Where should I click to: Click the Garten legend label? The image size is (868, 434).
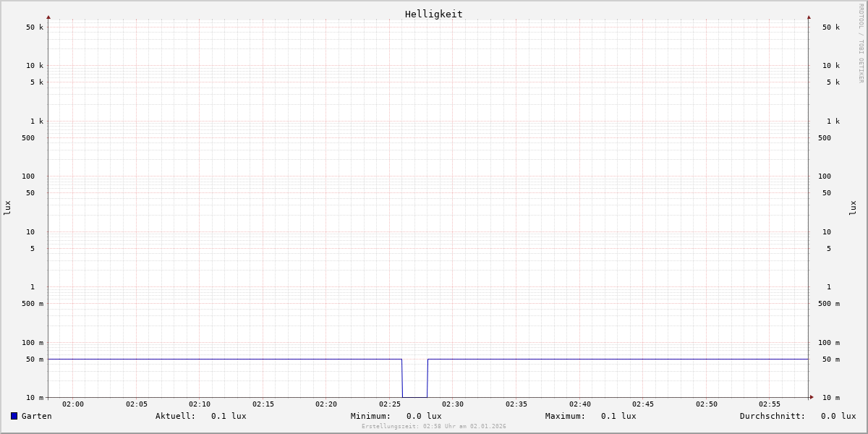click(x=36, y=416)
